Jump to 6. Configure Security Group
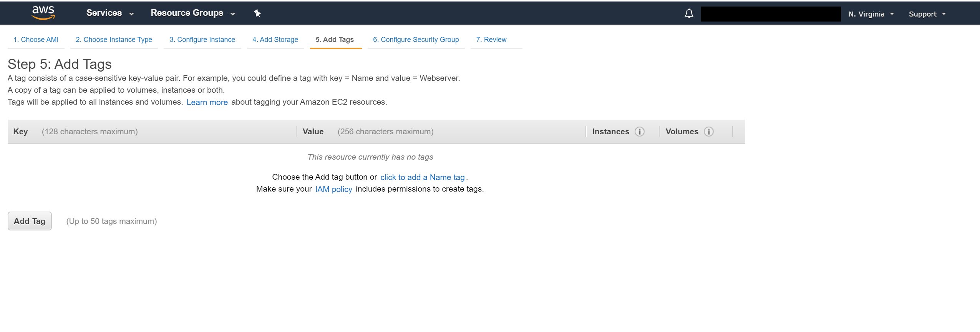This screenshot has height=332, width=980. (416, 40)
